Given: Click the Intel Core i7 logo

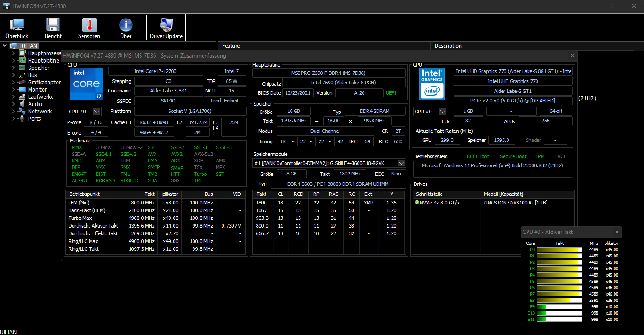Looking at the screenshot, I should (87, 84).
